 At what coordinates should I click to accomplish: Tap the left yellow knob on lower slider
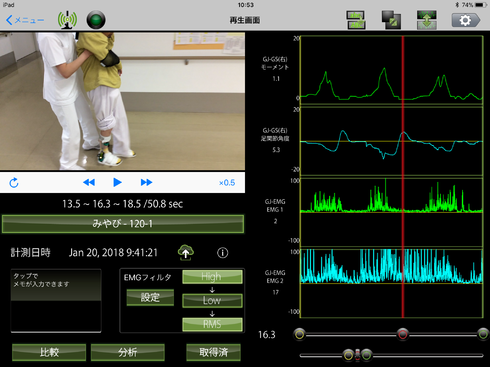click(x=349, y=355)
